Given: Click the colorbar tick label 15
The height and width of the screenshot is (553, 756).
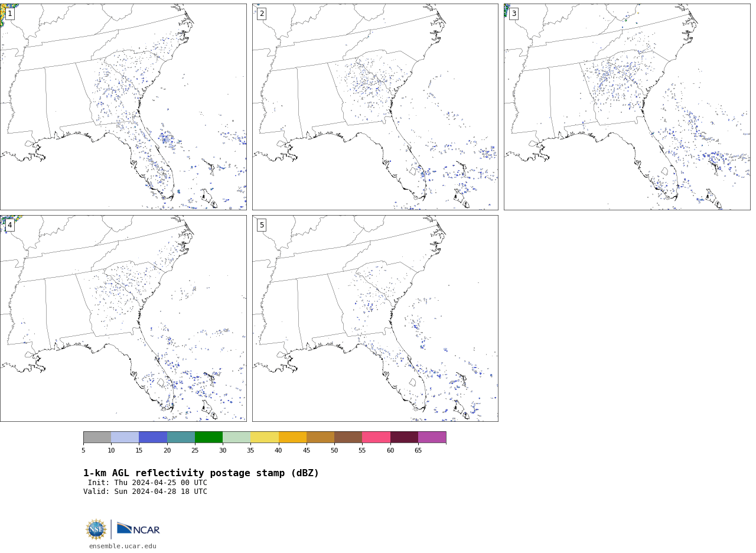Looking at the screenshot, I should coord(139,451).
